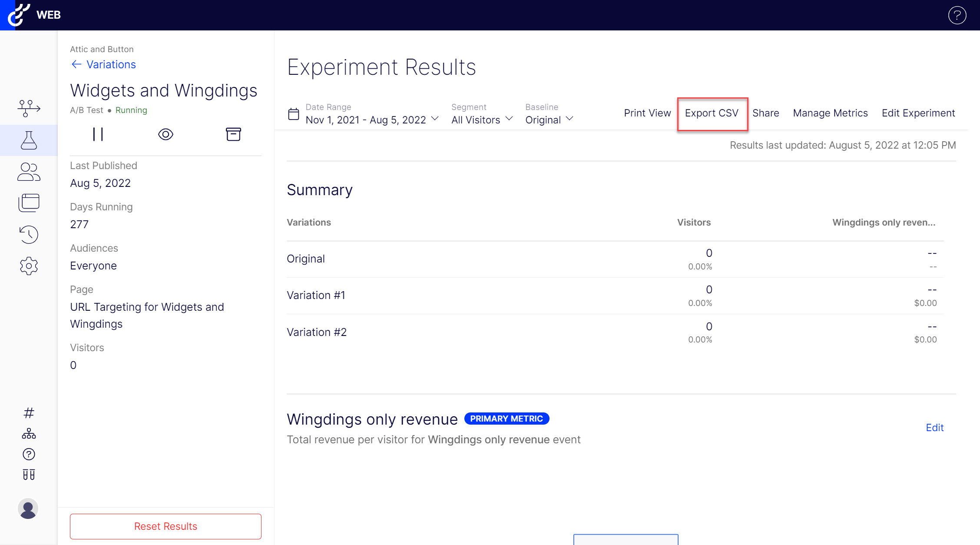Click the flags arrow icon at top of sidebar
Screen dimensions: 980x545
coord(29,108)
